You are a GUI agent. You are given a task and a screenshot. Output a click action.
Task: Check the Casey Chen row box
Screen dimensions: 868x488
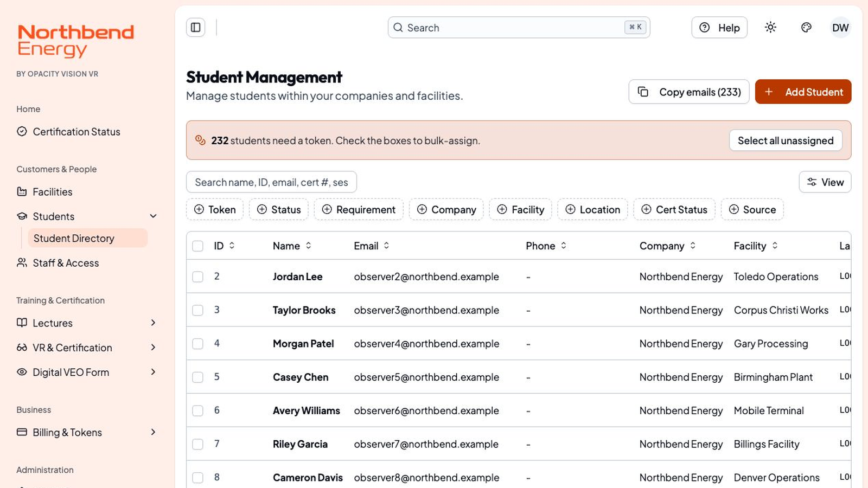tap(198, 377)
